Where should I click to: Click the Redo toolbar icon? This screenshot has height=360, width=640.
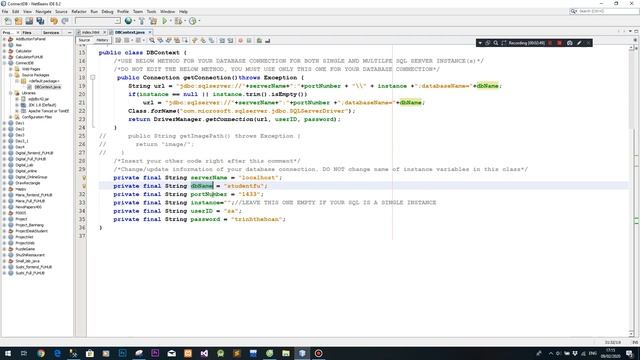point(64,21)
